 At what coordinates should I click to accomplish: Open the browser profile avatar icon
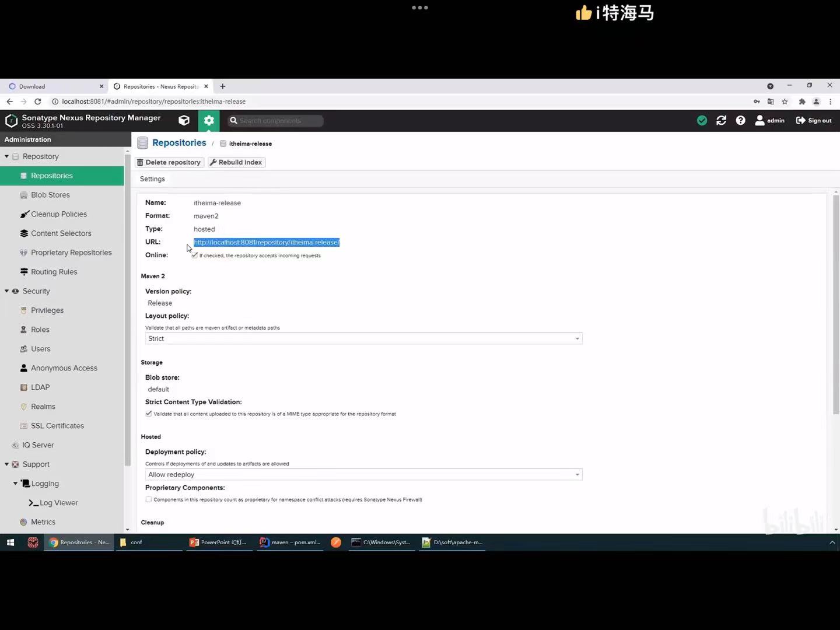tap(816, 101)
